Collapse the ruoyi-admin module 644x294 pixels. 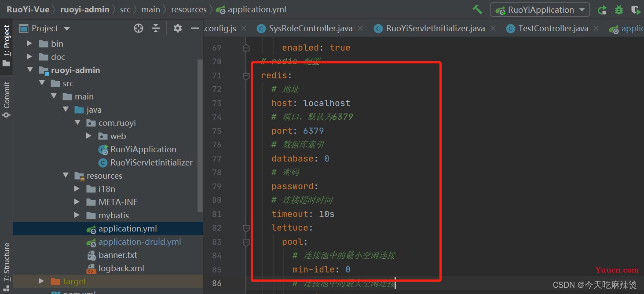tap(30, 70)
